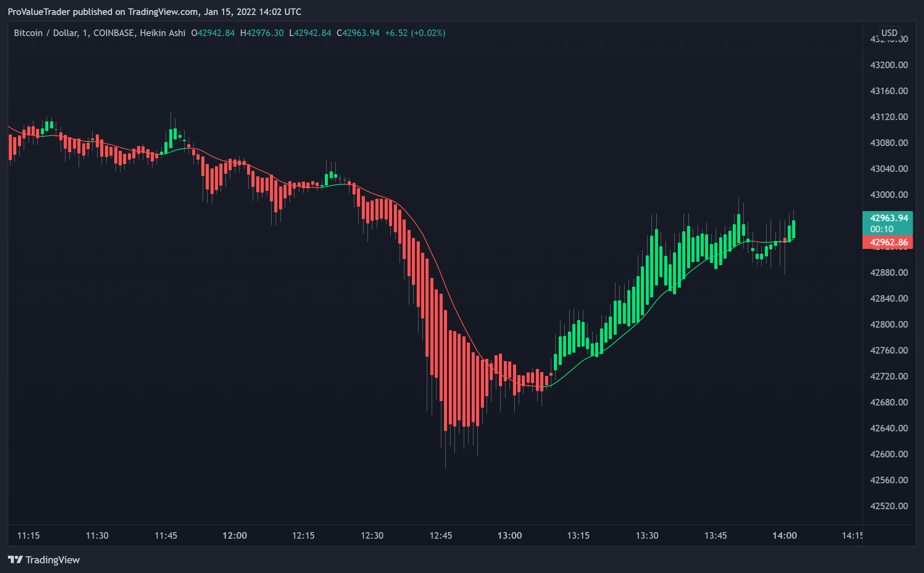Viewport: 924px width, 573px height.
Task: Click the 12:30 time axis label
Action: (x=372, y=536)
